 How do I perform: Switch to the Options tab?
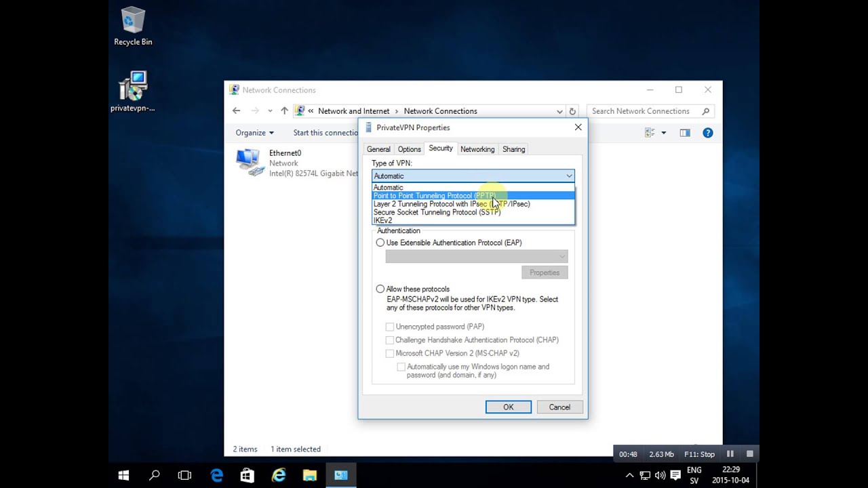point(410,149)
